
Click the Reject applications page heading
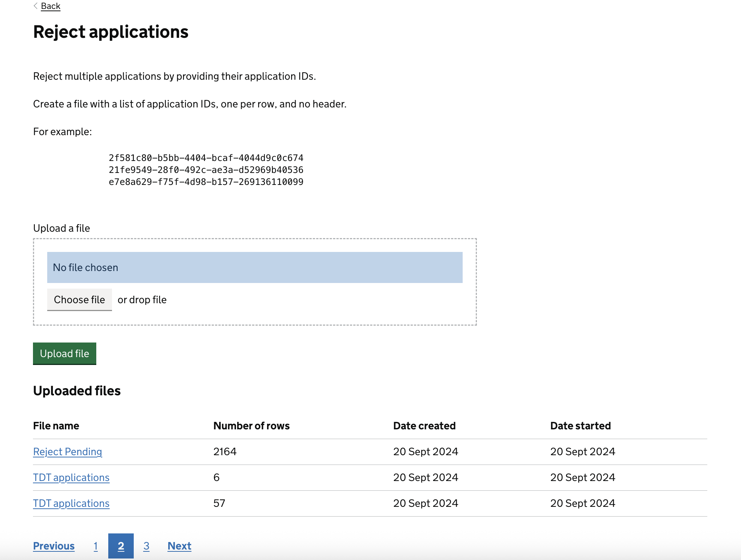click(111, 32)
